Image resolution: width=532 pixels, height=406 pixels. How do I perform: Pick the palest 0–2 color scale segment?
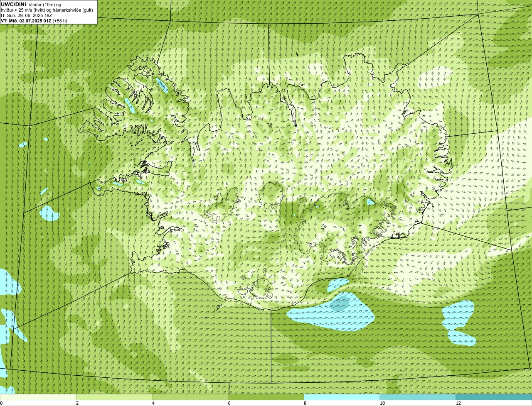(38, 397)
